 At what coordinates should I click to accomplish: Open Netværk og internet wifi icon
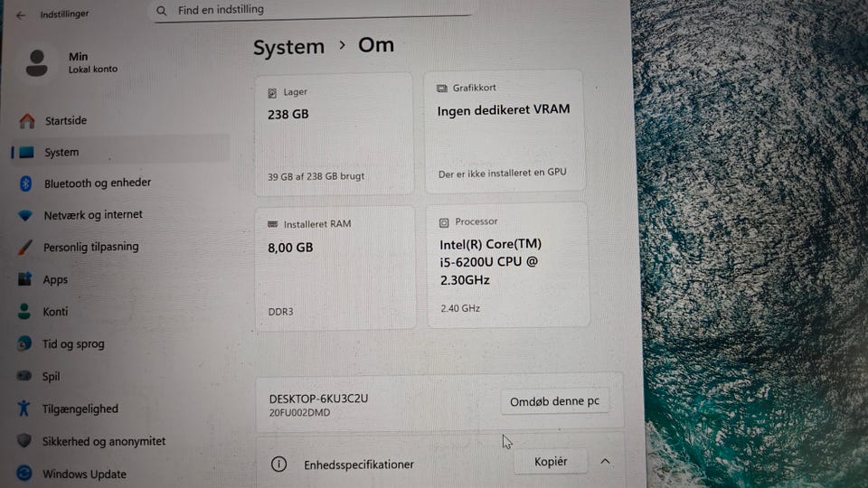(25, 215)
